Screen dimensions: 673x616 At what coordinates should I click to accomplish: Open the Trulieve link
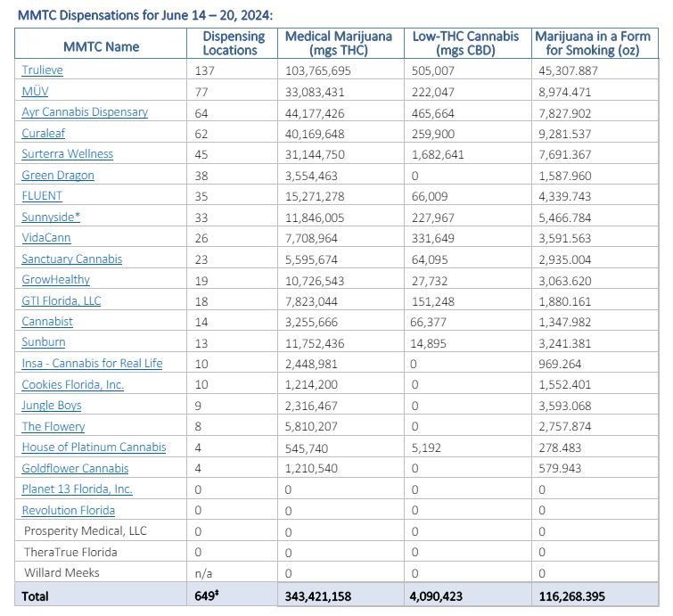42,70
